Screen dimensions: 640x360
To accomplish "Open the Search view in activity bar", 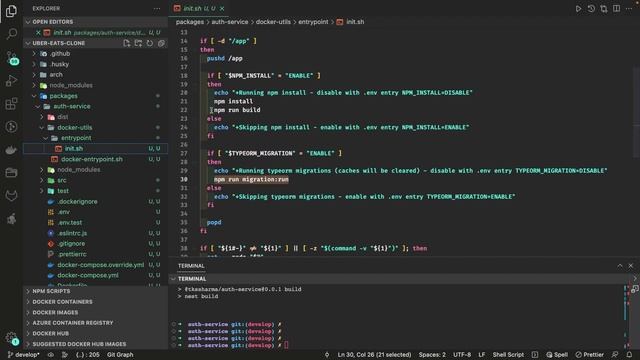I will [x=11, y=33].
